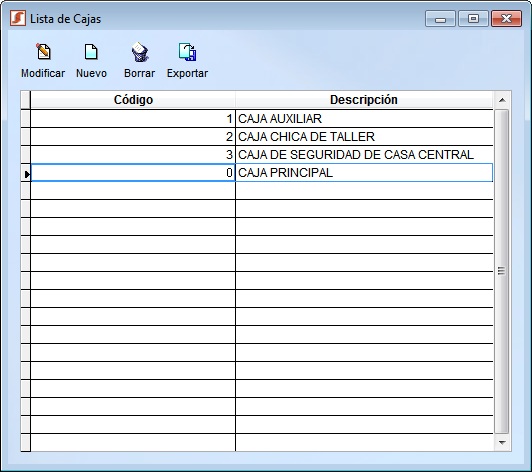Delete the selected caja with Borrar icon
Image resolution: width=532 pixels, height=472 pixels.
pos(139,52)
